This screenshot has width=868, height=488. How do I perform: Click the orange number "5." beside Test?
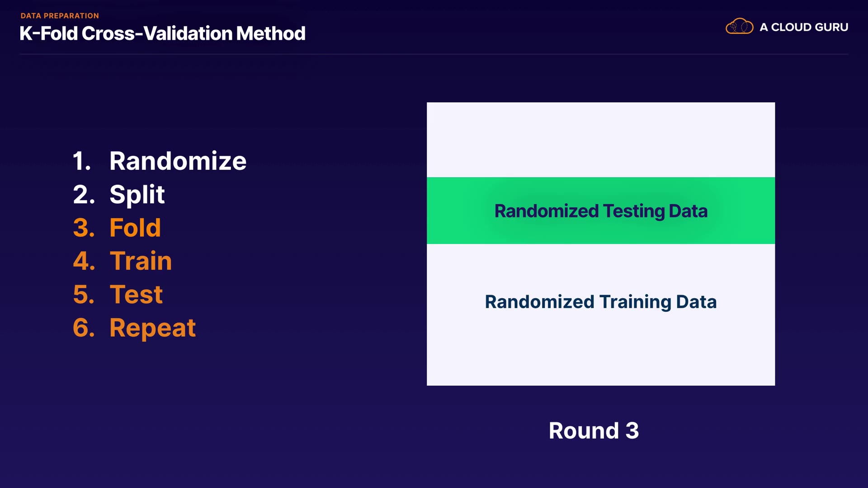(x=84, y=294)
